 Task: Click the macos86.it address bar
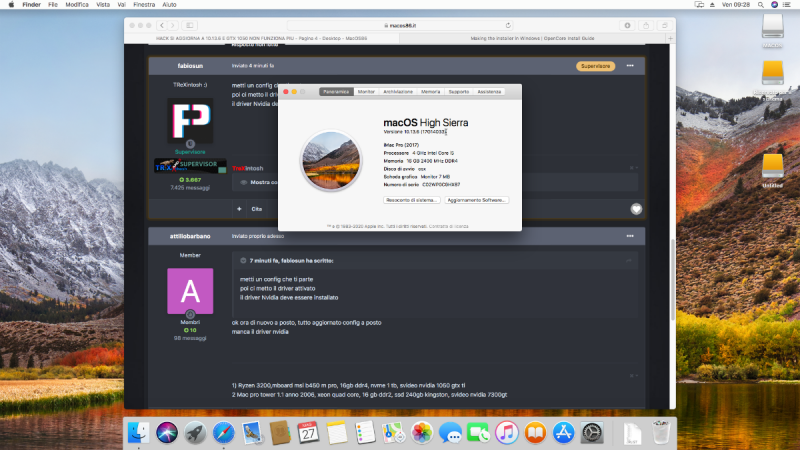[401, 26]
